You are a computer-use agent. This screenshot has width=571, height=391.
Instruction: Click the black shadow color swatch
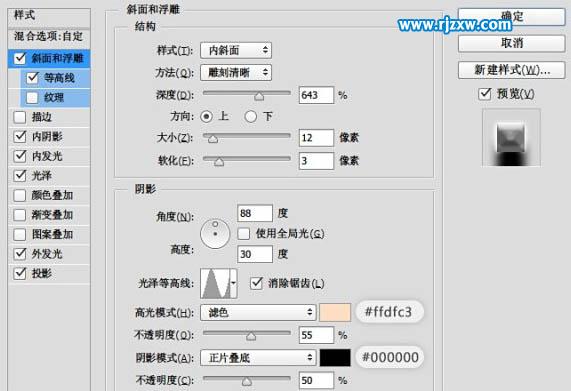coord(335,358)
